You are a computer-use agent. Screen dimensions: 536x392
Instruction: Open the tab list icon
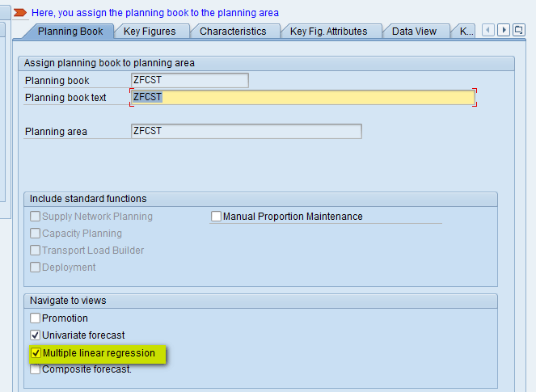coord(519,30)
